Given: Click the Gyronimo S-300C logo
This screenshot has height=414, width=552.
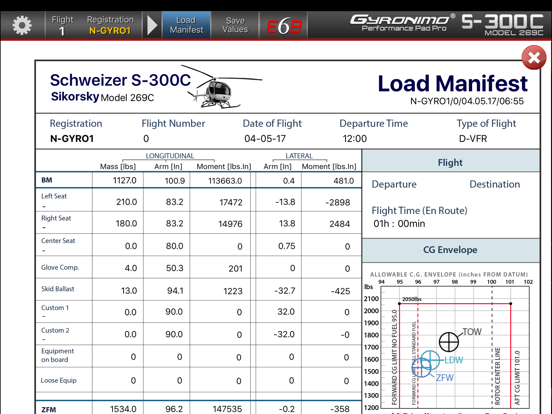Looking at the screenshot, I should click(446, 24).
